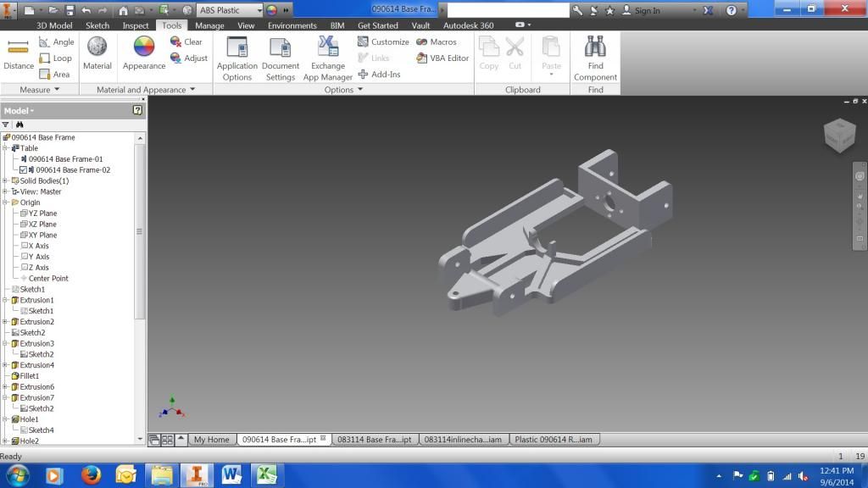Open Document Settings

tap(280, 59)
